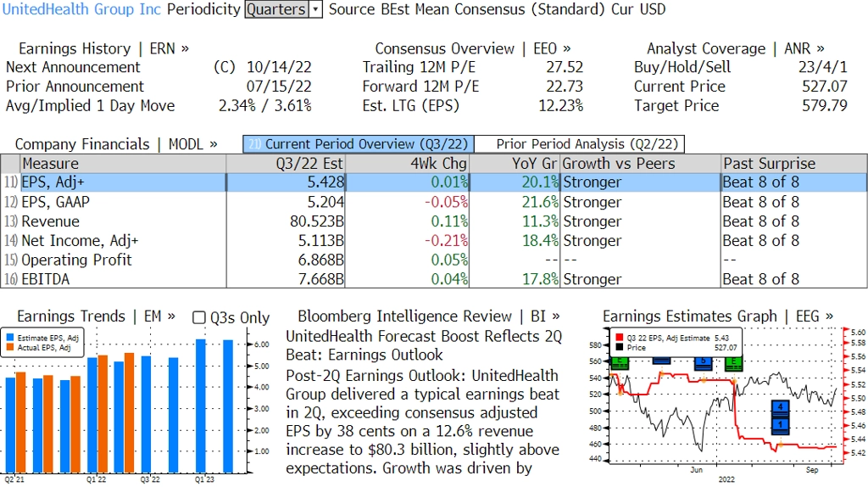Click the 21.6% YoY growth cell
Viewport: 868px width, 487px height.
click(x=540, y=202)
